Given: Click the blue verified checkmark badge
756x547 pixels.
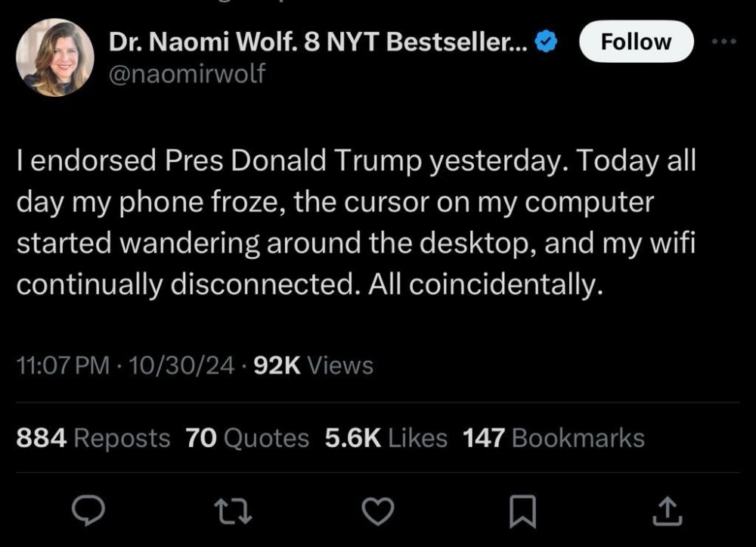Looking at the screenshot, I should coord(547,43).
